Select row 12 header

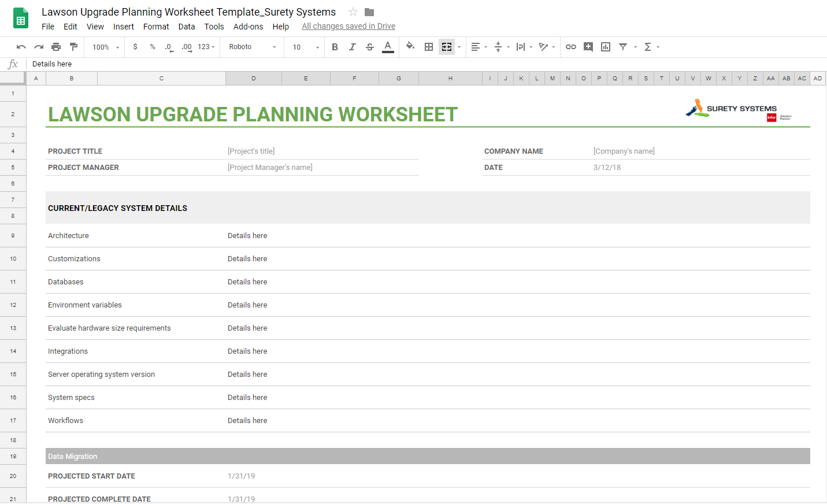(13, 305)
